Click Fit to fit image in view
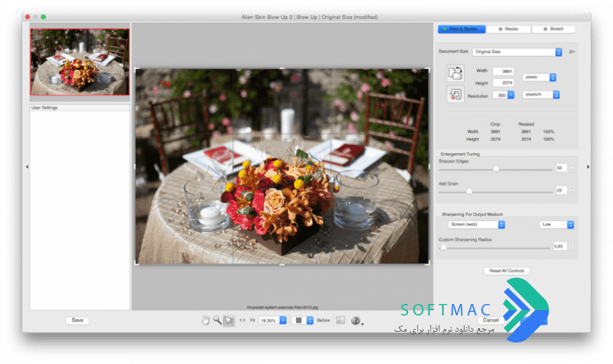The height and width of the screenshot is (364, 613). click(x=252, y=321)
